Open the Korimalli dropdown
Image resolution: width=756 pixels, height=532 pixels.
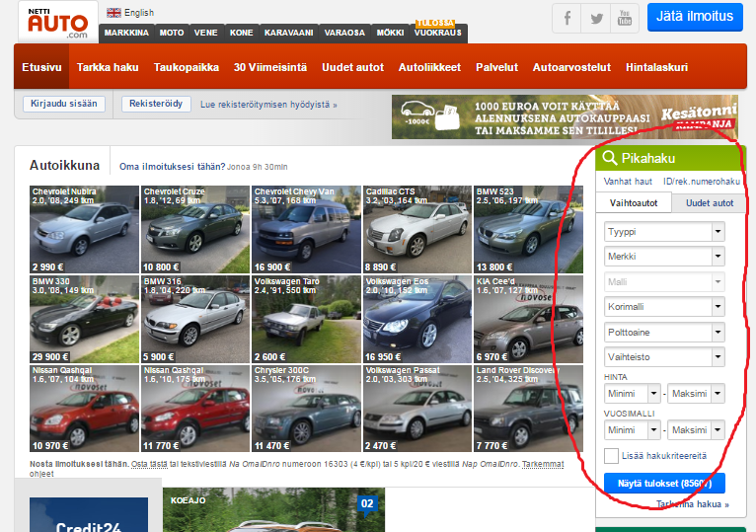(664, 307)
